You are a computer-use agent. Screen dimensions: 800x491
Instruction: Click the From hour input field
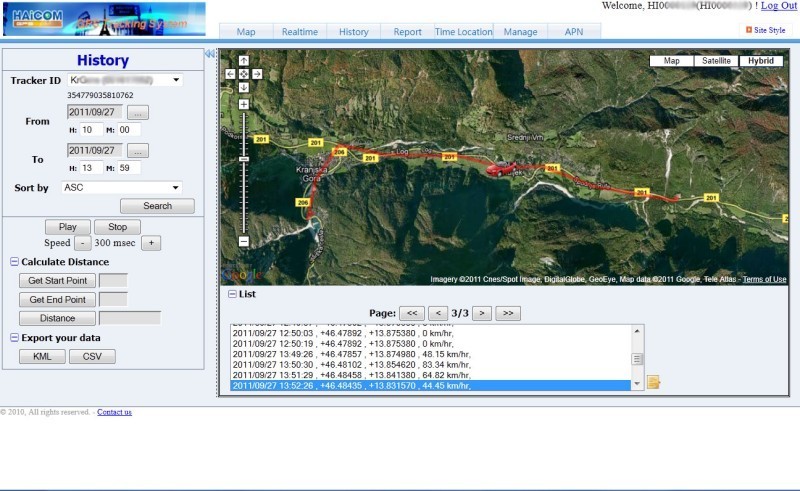point(91,130)
